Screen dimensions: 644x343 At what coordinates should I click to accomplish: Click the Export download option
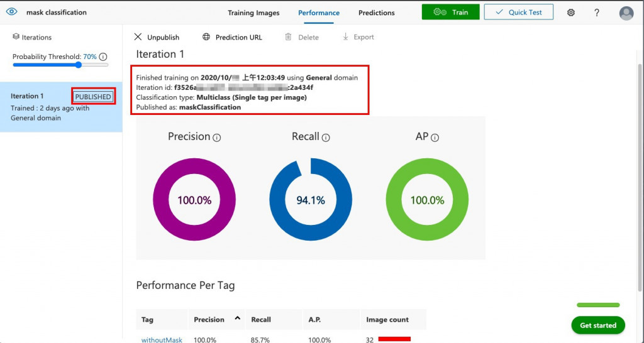click(x=358, y=37)
